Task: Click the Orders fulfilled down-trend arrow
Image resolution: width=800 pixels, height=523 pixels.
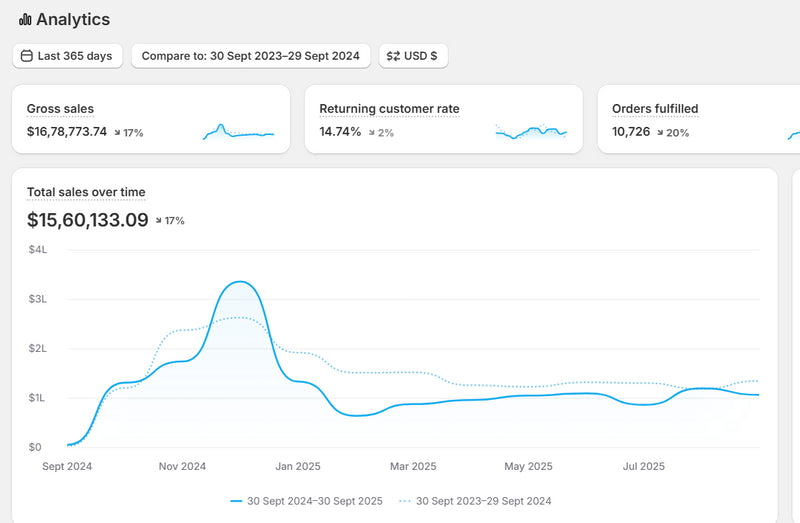Action: point(661,132)
